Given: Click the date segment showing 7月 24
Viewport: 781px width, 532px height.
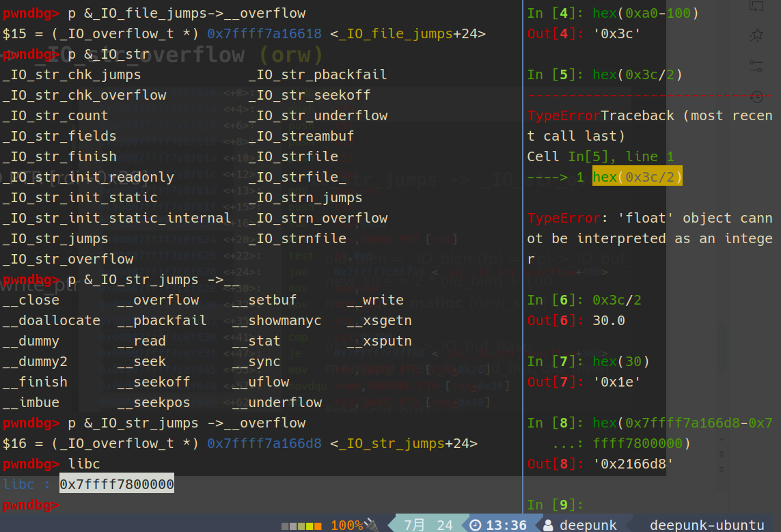Looking at the screenshot, I should [428, 525].
